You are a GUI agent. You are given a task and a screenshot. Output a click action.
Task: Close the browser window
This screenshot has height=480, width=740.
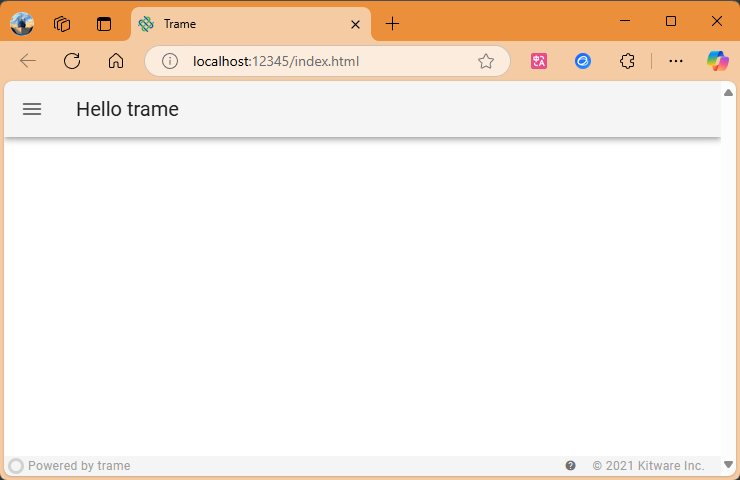716,21
